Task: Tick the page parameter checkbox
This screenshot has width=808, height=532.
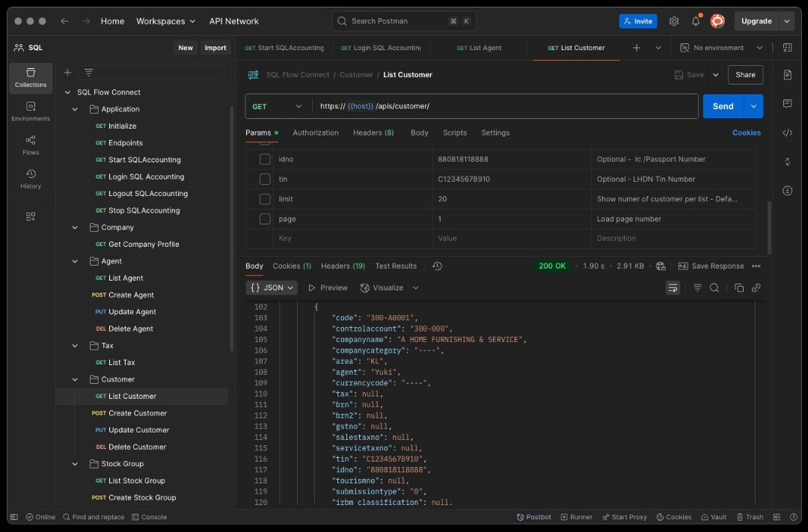Action: [x=265, y=219]
